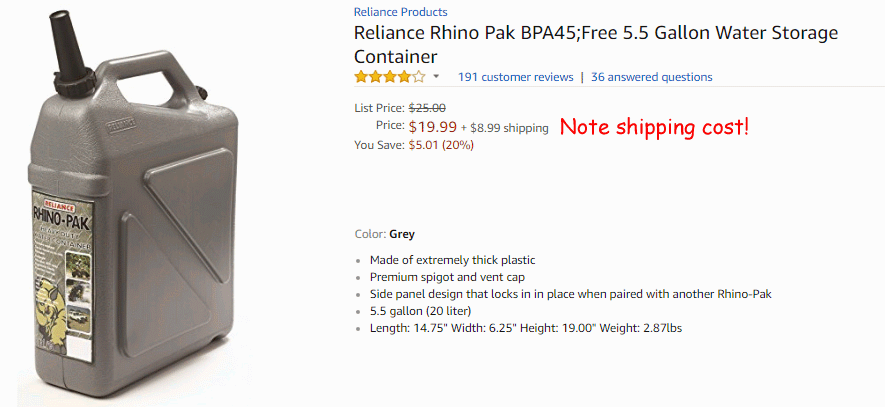Viewport: 885px width, 407px height.
Task: Click the crossed-out $25.00 list price
Action: (427, 108)
